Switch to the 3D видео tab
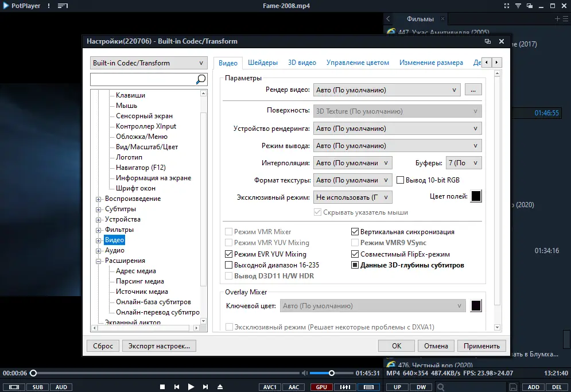571x392 pixels. 302,63
